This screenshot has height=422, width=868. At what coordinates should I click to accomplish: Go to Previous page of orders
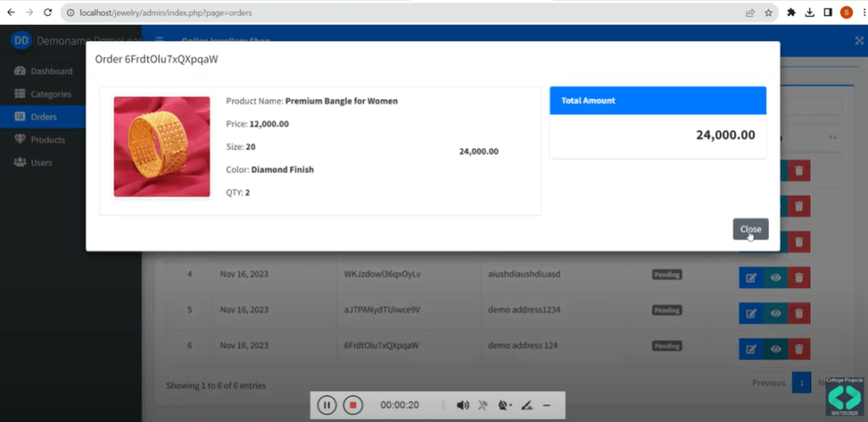(x=768, y=383)
